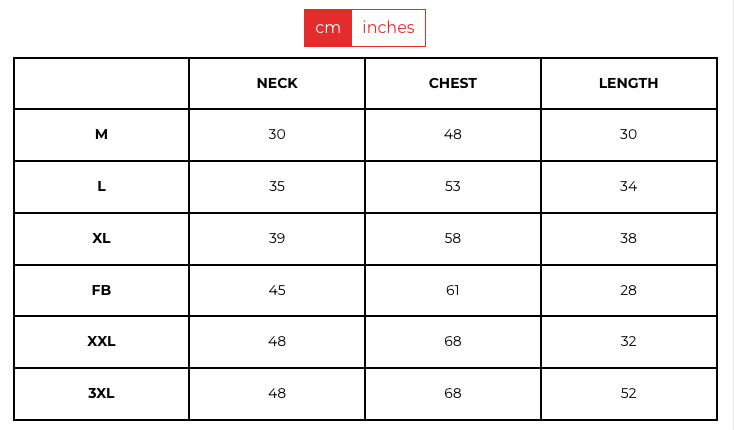Screen dimensions: 734x430
Task: Click the NECK column header
Action: 277,83
